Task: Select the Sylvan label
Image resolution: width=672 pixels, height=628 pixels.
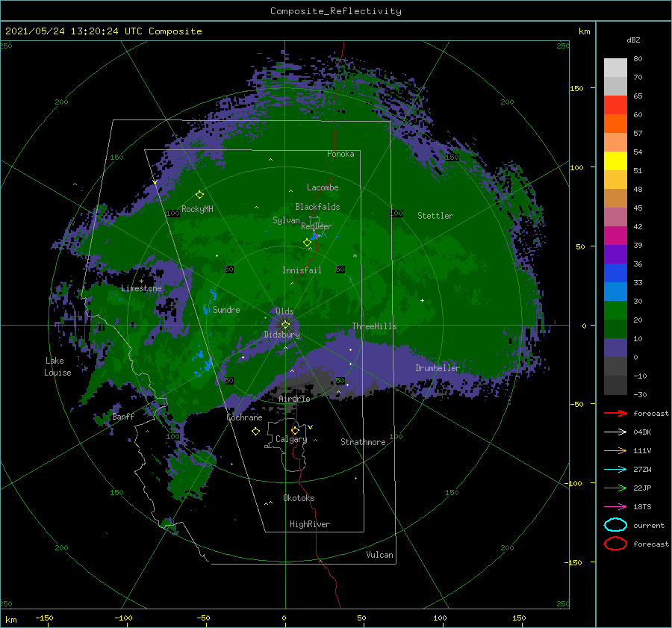Action: click(286, 220)
